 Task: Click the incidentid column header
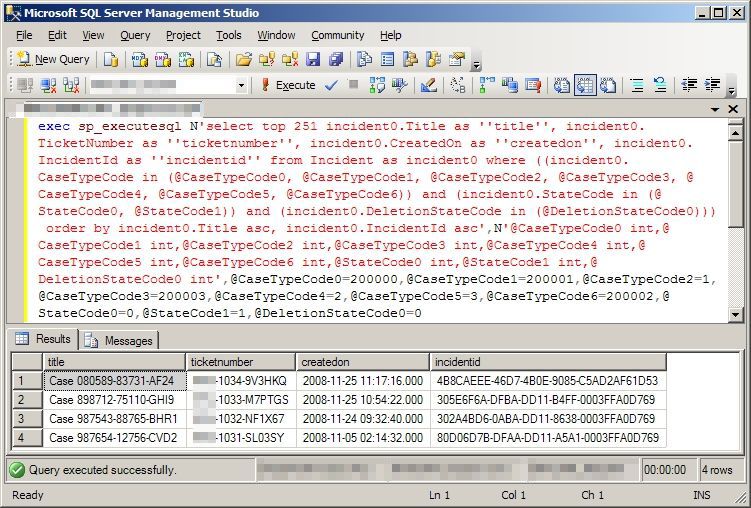click(548, 362)
